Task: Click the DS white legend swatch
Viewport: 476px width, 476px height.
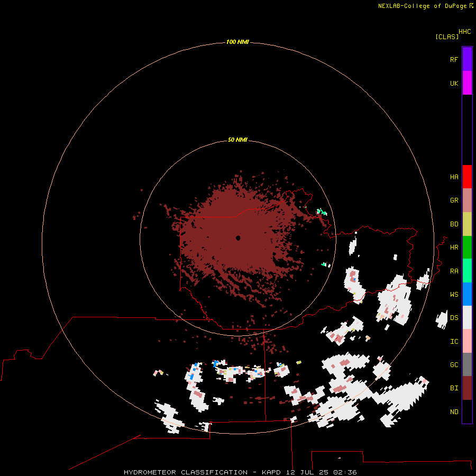Action: 467,317
